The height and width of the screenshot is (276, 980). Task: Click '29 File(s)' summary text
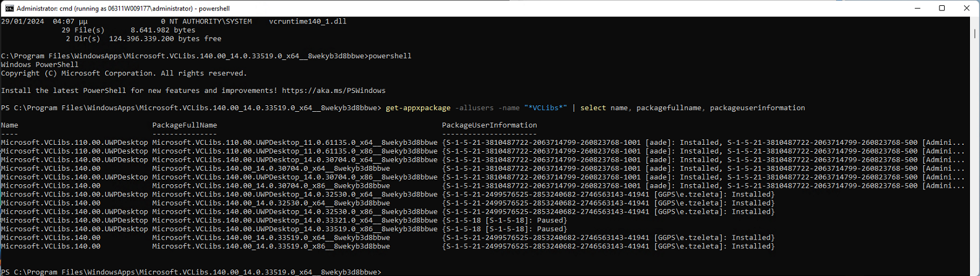pos(83,30)
